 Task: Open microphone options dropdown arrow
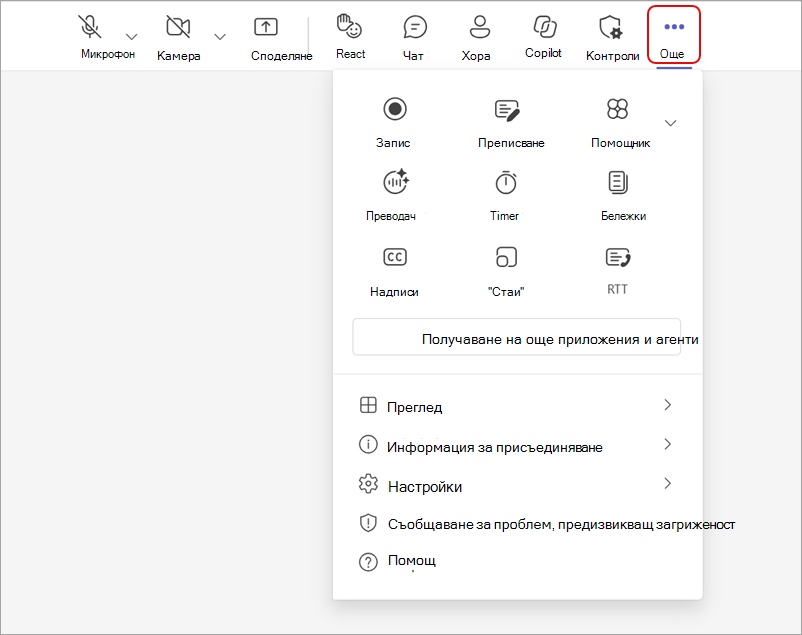coord(131,36)
